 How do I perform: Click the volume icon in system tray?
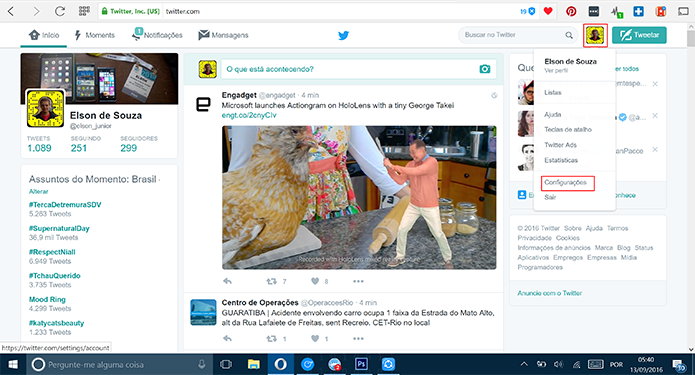[x=558, y=364]
